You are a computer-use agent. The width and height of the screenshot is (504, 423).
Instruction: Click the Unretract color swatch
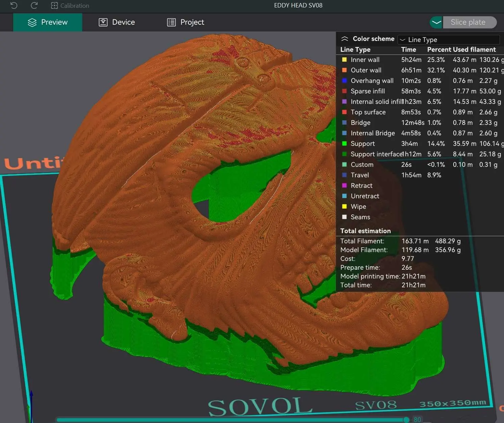point(344,196)
